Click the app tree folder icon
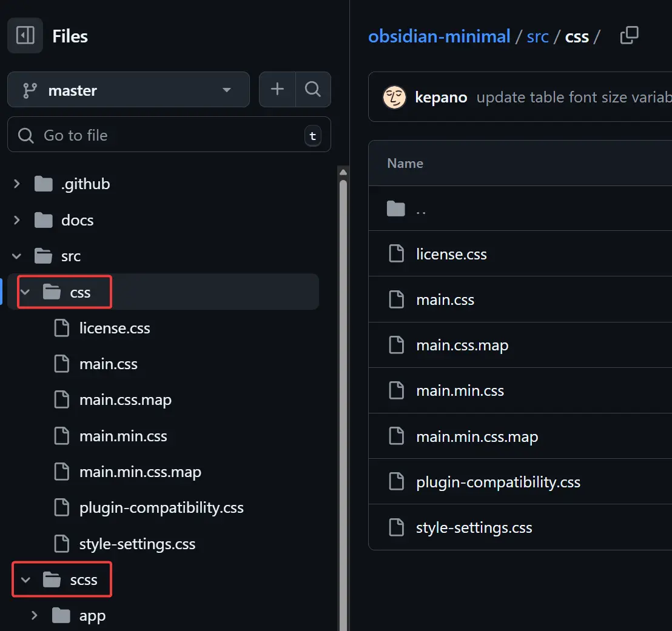 [x=61, y=616]
